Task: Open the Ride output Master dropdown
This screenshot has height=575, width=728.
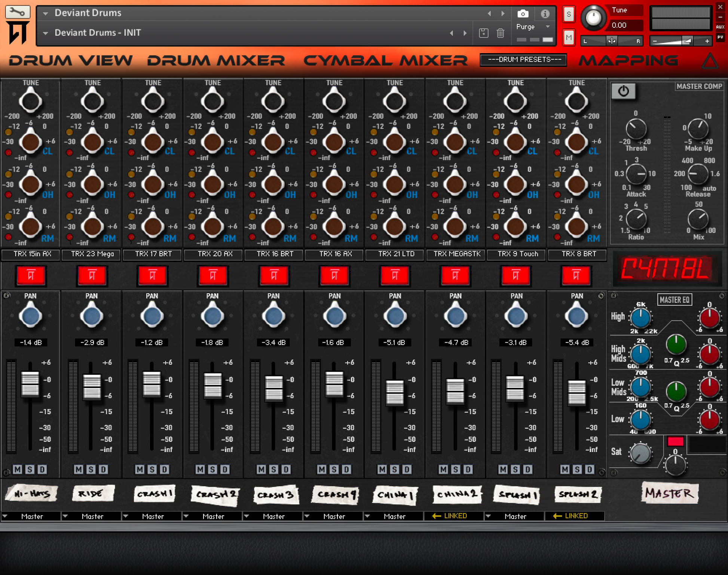Action: point(92,516)
